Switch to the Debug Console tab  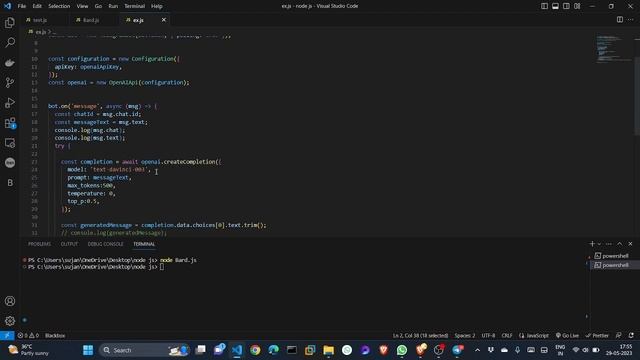coord(105,244)
